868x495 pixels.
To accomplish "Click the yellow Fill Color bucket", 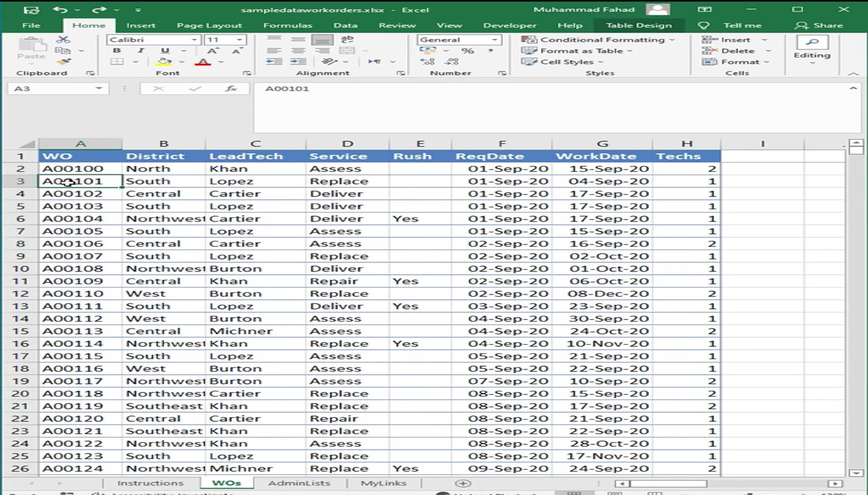I will coord(164,62).
